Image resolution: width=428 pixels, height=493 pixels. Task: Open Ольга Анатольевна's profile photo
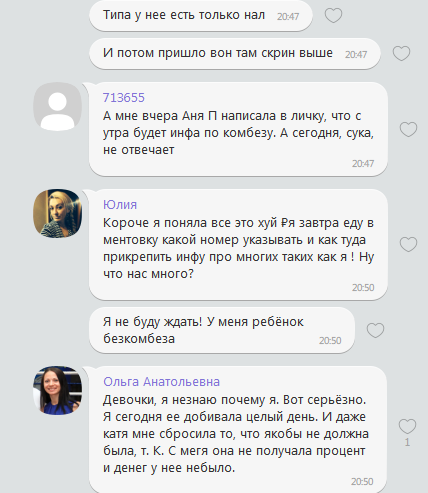click(x=57, y=390)
